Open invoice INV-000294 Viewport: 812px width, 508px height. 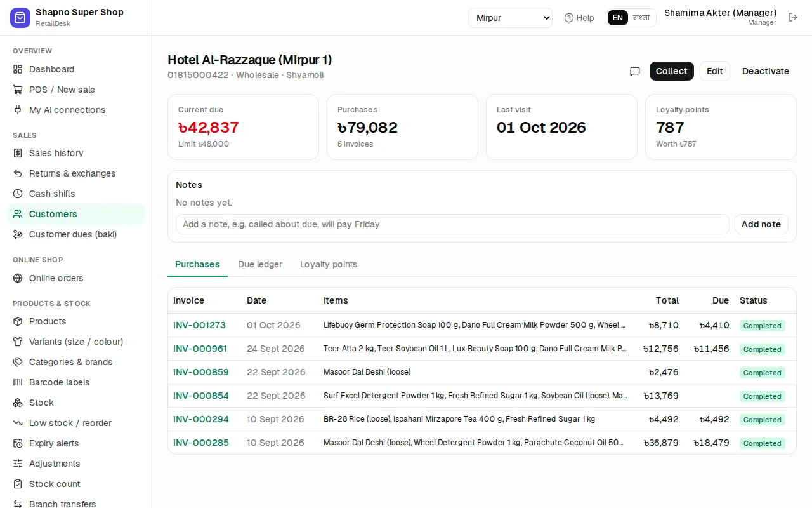tap(201, 419)
